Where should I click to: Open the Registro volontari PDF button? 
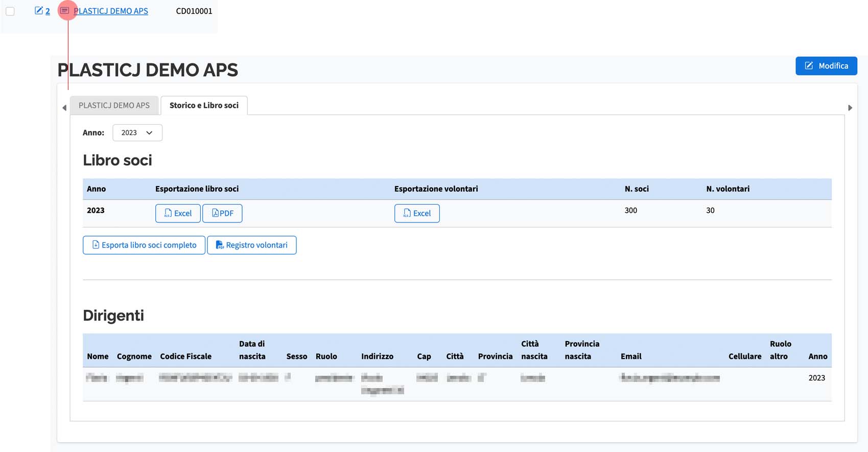pos(252,245)
